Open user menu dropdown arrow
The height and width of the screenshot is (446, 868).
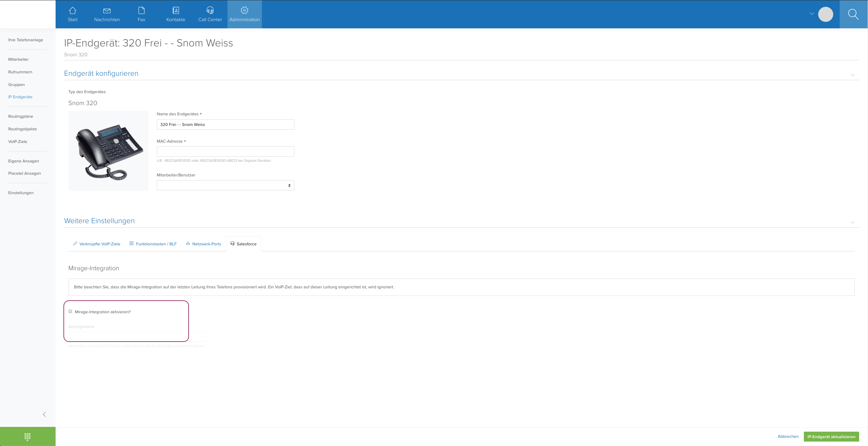811,14
